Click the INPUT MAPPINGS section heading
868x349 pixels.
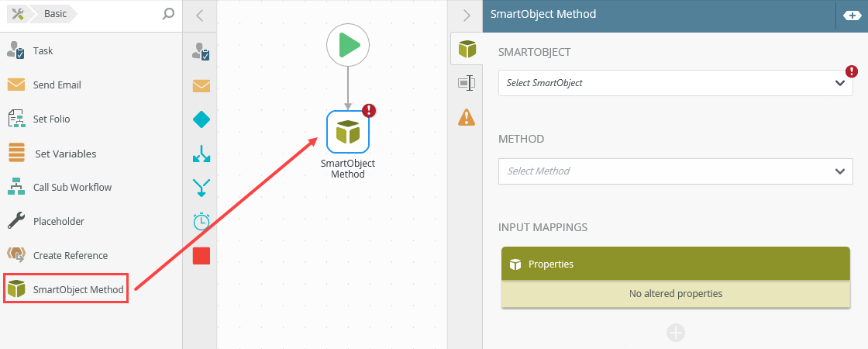click(543, 227)
